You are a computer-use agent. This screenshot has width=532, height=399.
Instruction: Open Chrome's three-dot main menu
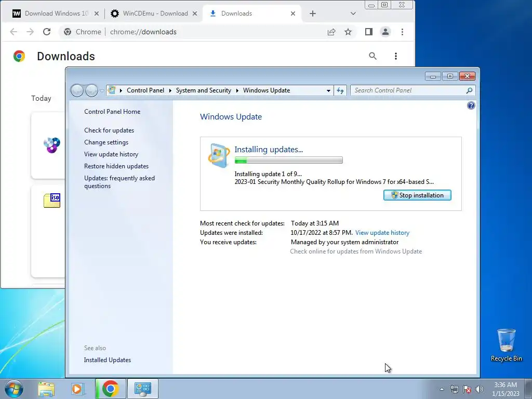coord(402,32)
